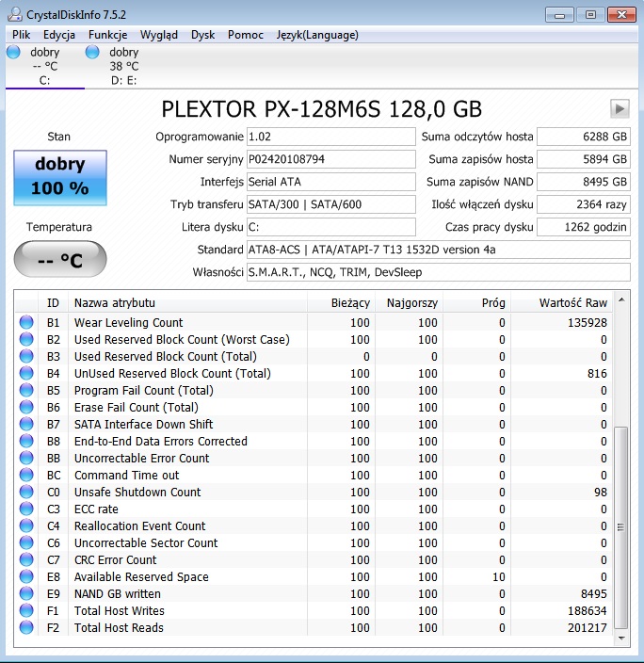Click the Unsafe Shutdown Count status orb
The height and width of the screenshot is (663, 644).
point(26,492)
